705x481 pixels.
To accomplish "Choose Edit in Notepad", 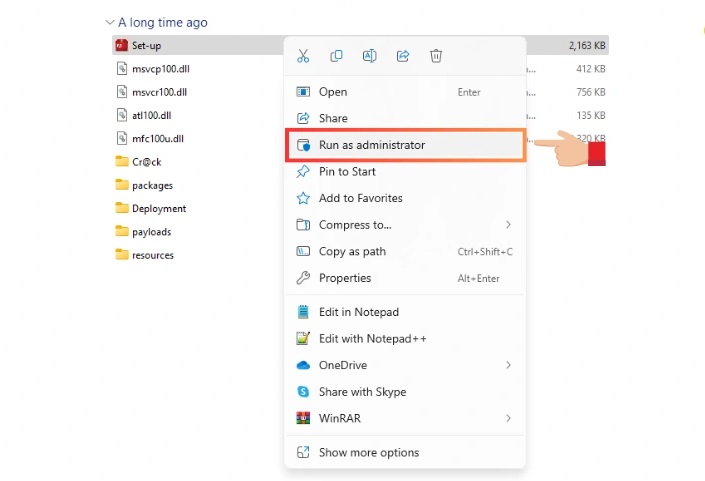I will [405, 312].
